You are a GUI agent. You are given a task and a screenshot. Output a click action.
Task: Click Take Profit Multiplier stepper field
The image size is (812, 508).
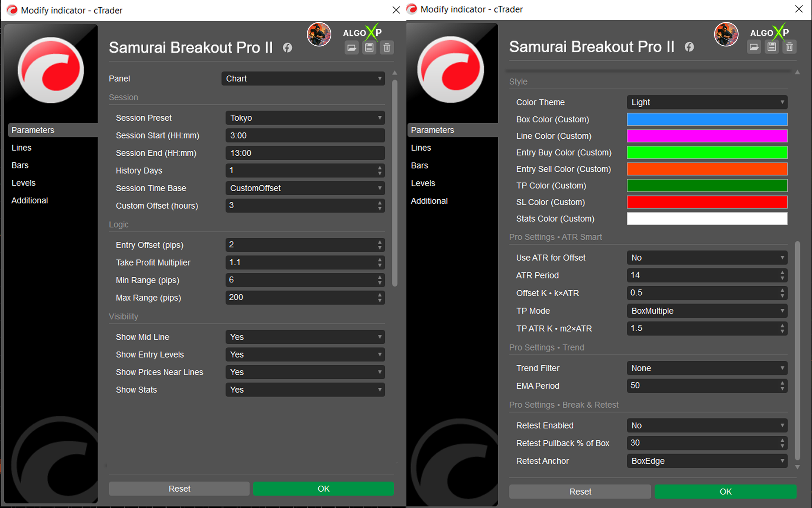(305, 263)
